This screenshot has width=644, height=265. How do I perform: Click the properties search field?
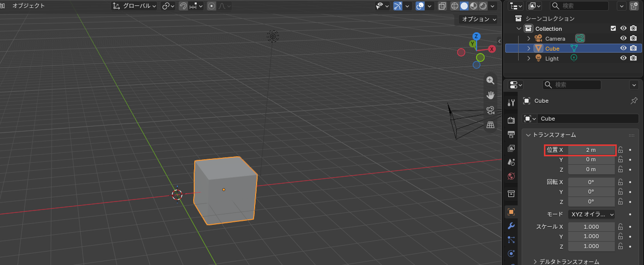[572, 85]
